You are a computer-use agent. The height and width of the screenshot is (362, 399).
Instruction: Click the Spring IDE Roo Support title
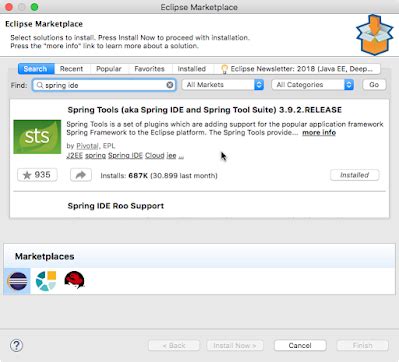pyautogui.click(x=116, y=206)
